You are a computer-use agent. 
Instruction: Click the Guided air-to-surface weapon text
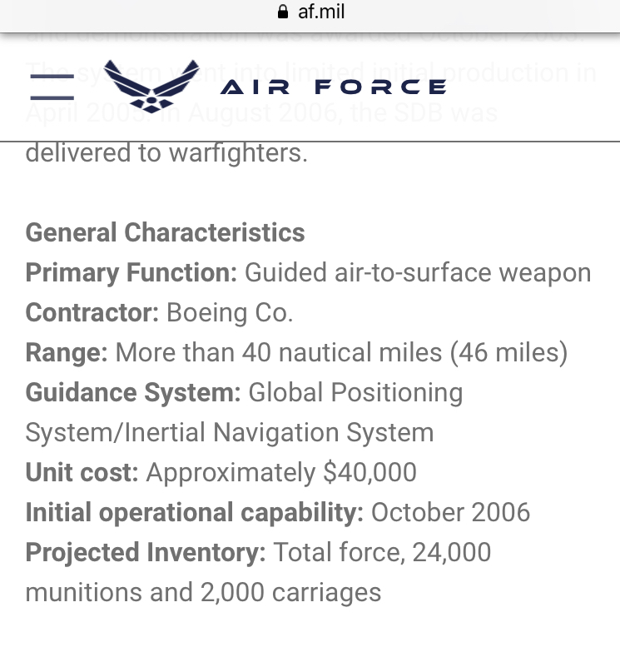pos(418,273)
